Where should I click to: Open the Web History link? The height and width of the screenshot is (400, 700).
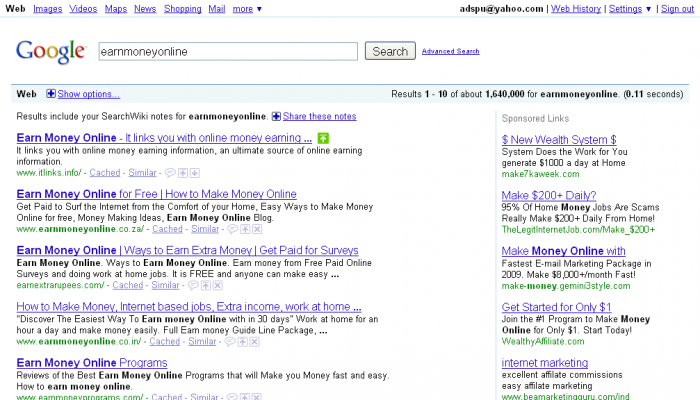click(576, 9)
